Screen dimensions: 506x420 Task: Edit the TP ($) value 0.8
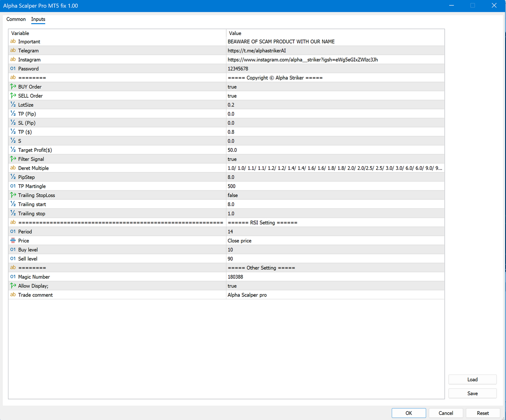pos(335,132)
